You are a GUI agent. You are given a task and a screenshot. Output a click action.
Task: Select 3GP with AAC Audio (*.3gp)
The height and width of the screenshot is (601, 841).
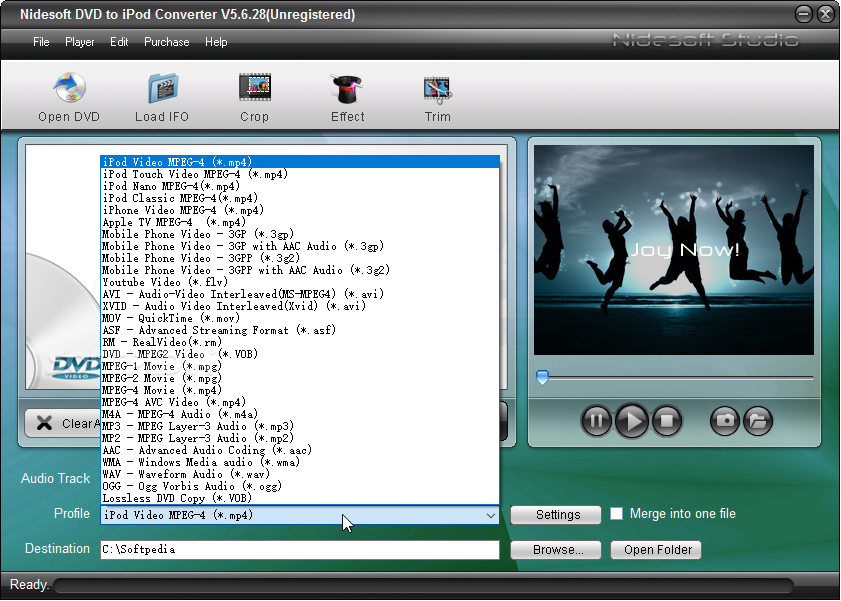[300, 246]
